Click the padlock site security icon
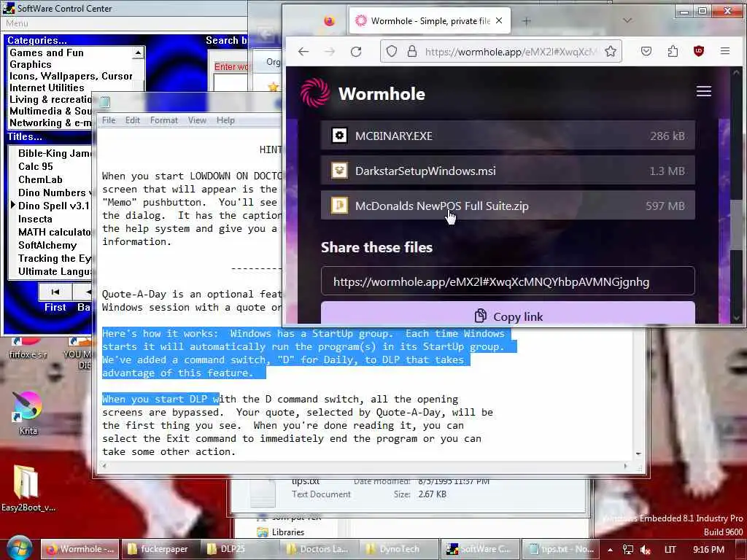Image resolution: width=747 pixels, height=560 pixels. (x=412, y=52)
